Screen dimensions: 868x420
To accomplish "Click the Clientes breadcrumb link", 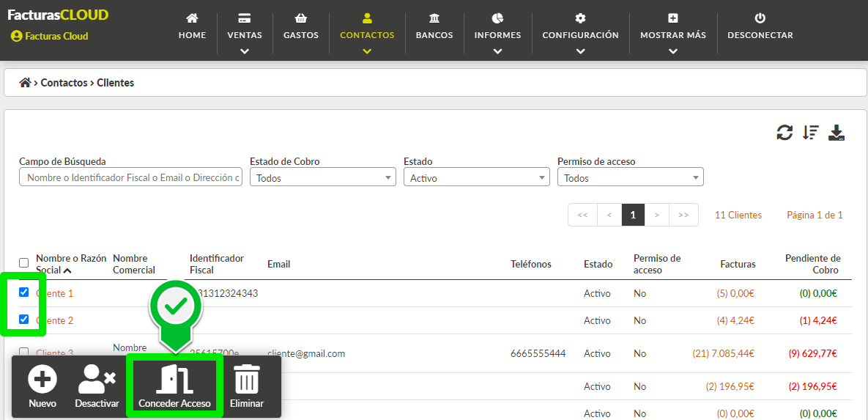I will tap(115, 83).
